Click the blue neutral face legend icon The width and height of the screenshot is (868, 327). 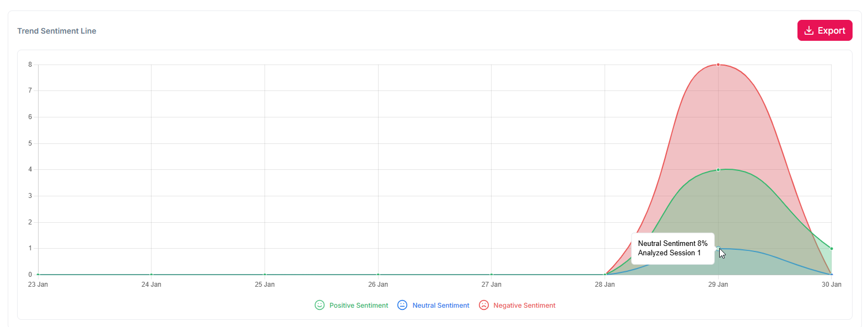tap(402, 305)
